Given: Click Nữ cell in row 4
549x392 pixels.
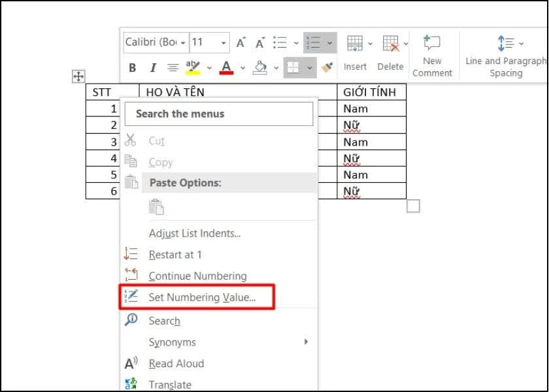Looking at the screenshot, I should click(x=371, y=158).
